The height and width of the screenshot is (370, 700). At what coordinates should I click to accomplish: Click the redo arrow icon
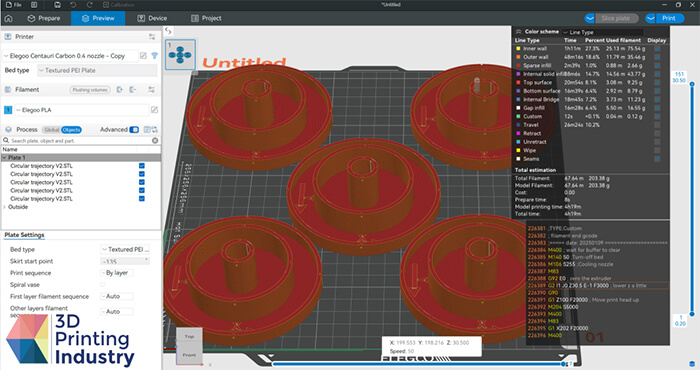point(89,4)
